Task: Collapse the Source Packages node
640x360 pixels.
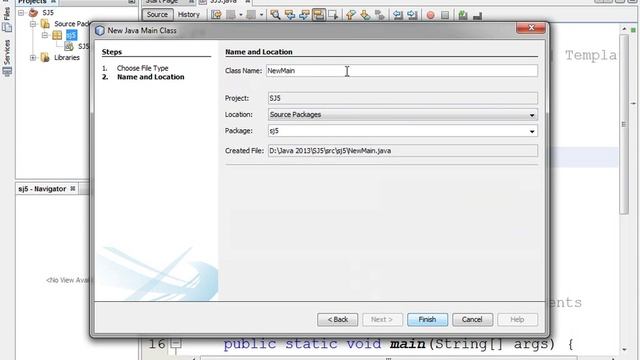Action: (x=33, y=24)
